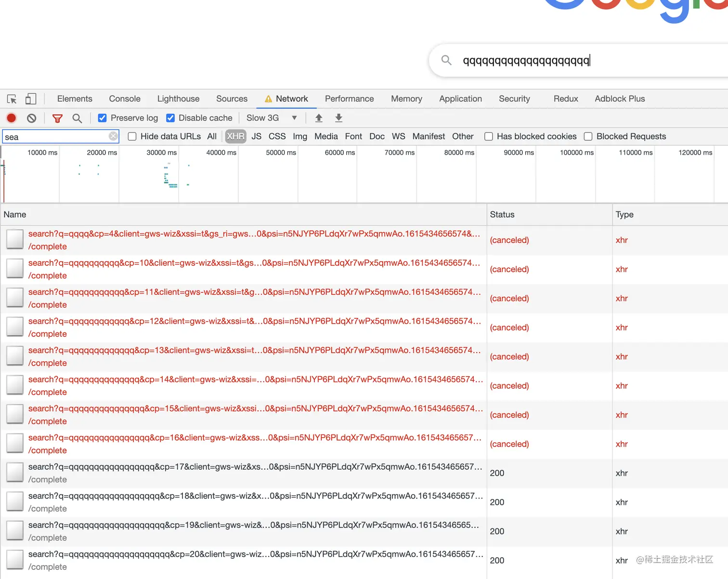
Task: Select the Doc filter type
Action: [377, 136]
